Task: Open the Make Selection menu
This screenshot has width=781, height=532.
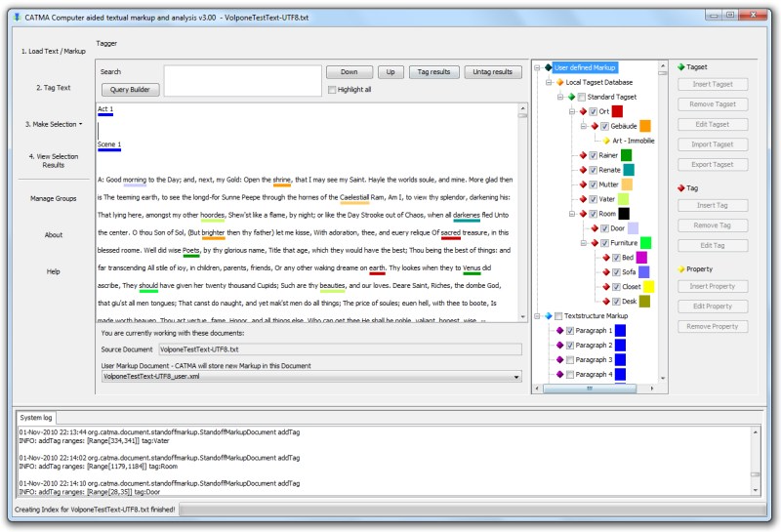Action: coord(54,124)
